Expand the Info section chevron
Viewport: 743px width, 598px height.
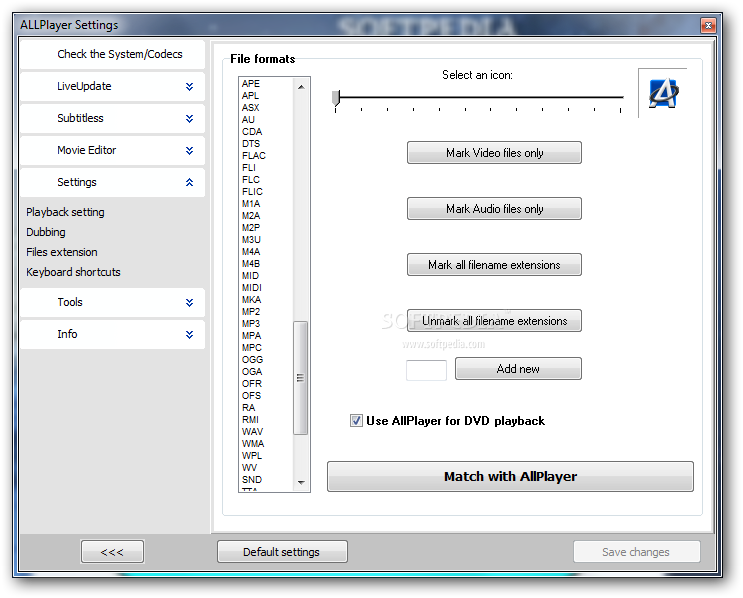coord(190,335)
